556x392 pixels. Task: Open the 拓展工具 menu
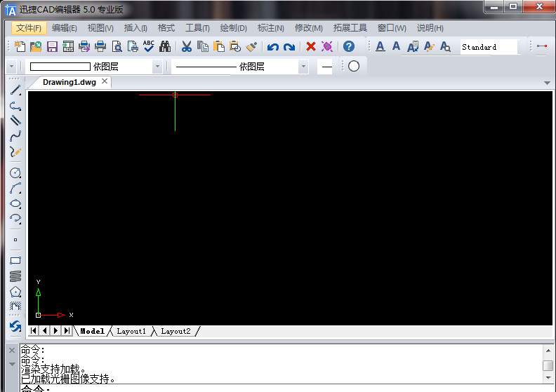350,28
